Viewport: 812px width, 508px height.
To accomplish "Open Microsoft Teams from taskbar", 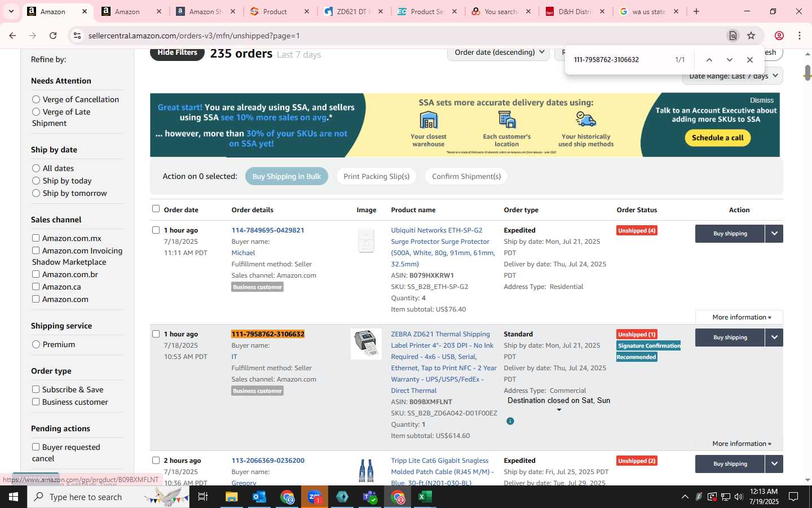I will point(370,497).
